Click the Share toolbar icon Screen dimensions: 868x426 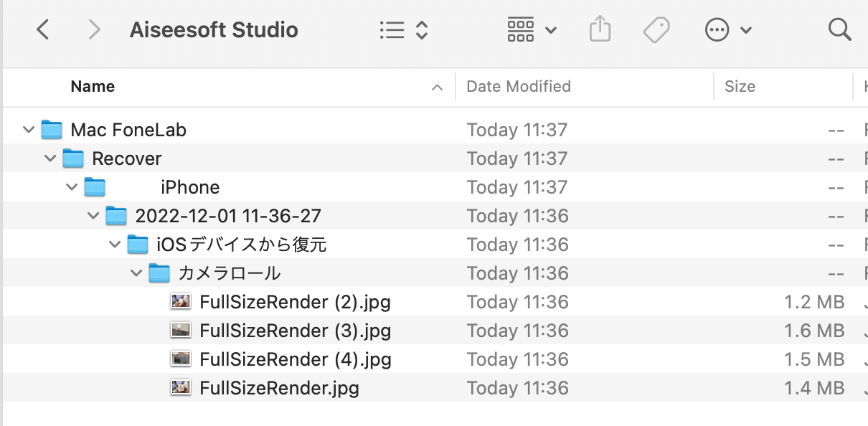pyautogui.click(x=600, y=29)
